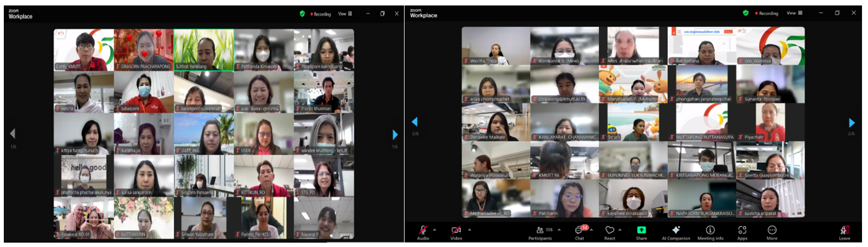868x247 pixels.
Task: Open the AI Companion sparkle icon
Action: pyautogui.click(x=676, y=230)
